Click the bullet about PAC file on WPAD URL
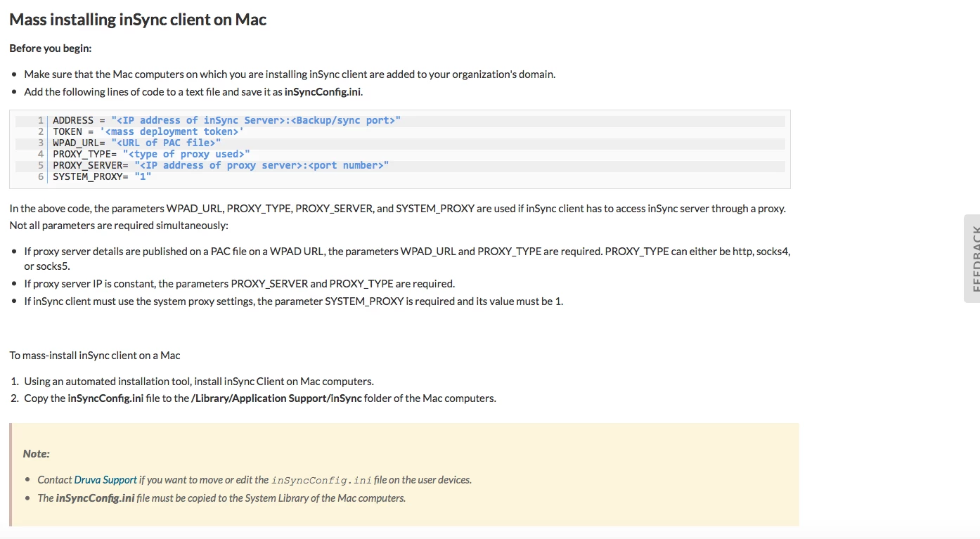 tap(407, 259)
